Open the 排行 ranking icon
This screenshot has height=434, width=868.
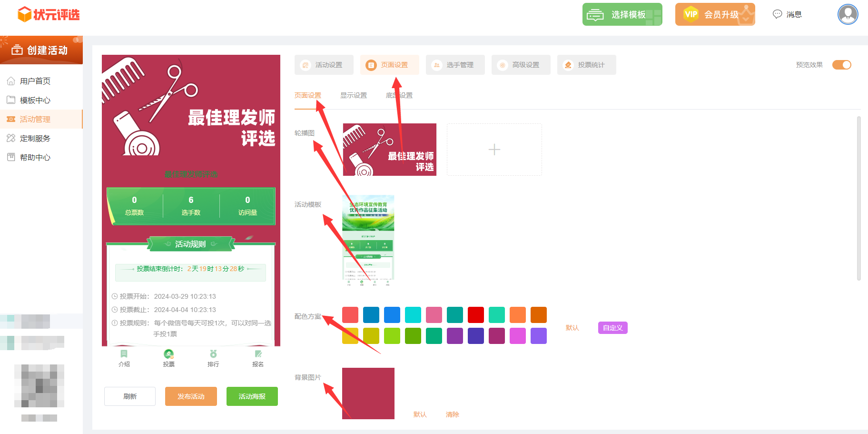213,354
